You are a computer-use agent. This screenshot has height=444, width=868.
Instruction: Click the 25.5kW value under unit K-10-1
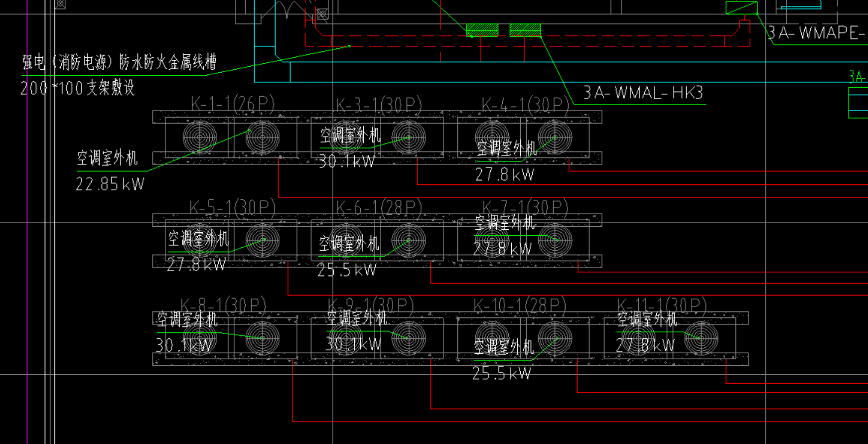point(502,373)
